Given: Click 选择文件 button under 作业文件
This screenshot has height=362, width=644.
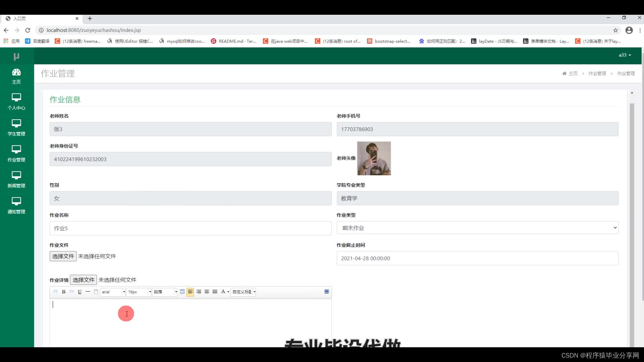Looking at the screenshot, I should [x=63, y=256].
